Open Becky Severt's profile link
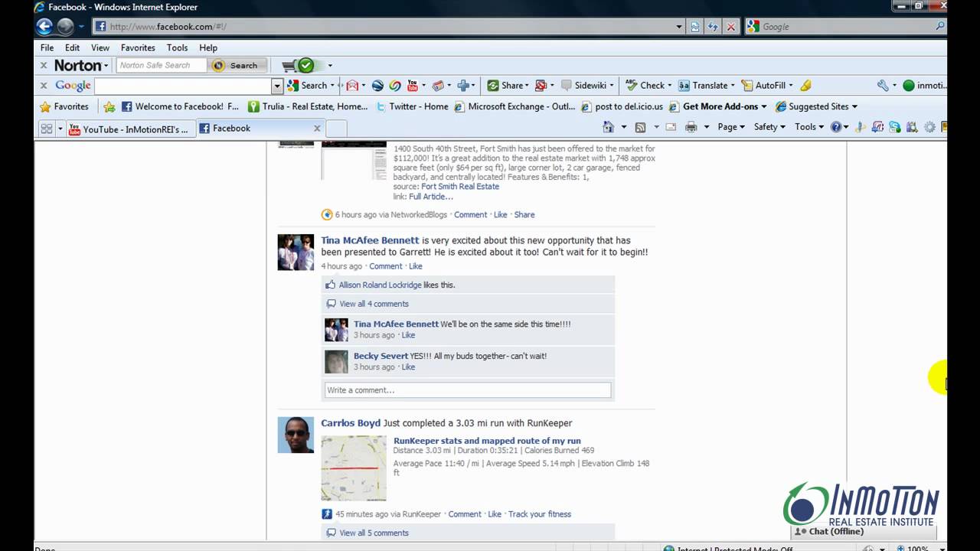 coord(381,356)
